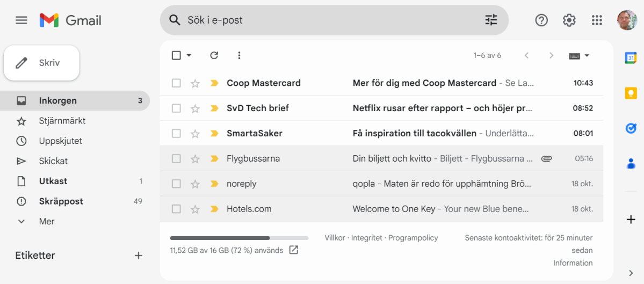Open storage management external link icon
The height and width of the screenshot is (284, 644).
pyautogui.click(x=294, y=250)
